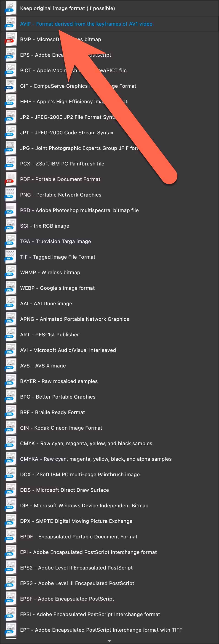
Task: Click the icon beside WEBP format
Action: pos(11,288)
